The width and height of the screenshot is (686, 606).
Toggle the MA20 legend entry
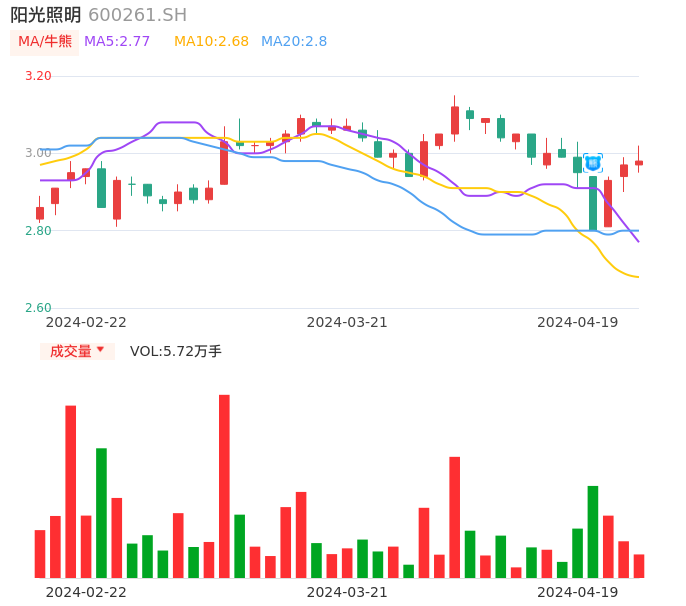point(294,42)
